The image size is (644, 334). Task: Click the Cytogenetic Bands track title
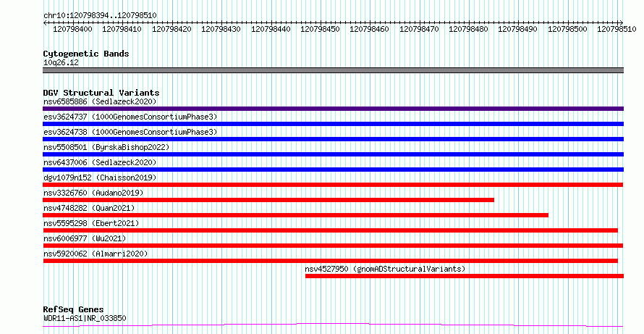[x=86, y=54]
